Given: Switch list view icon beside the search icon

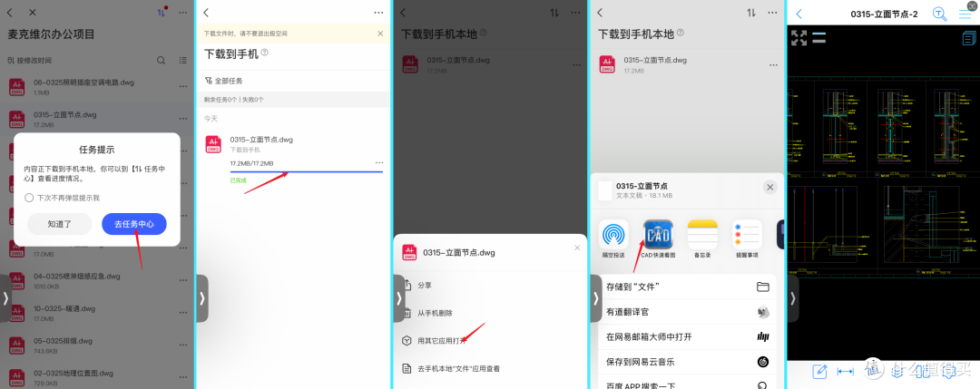Looking at the screenshot, I should (x=182, y=61).
